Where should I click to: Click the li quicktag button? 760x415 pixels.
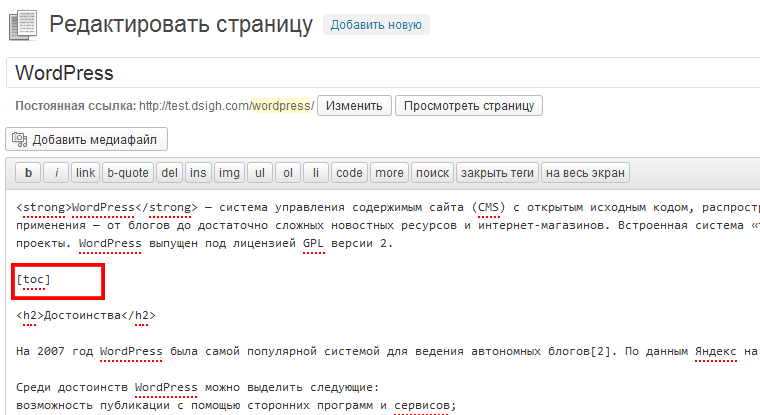click(315, 173)
